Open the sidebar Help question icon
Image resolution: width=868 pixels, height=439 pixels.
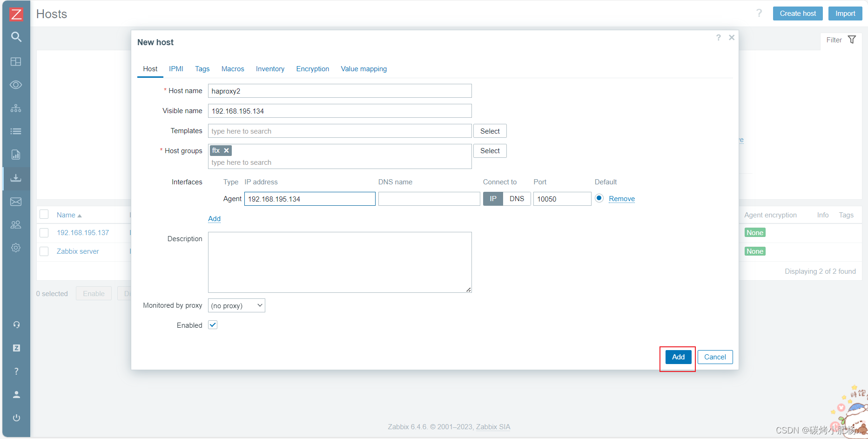pos(16,371)
